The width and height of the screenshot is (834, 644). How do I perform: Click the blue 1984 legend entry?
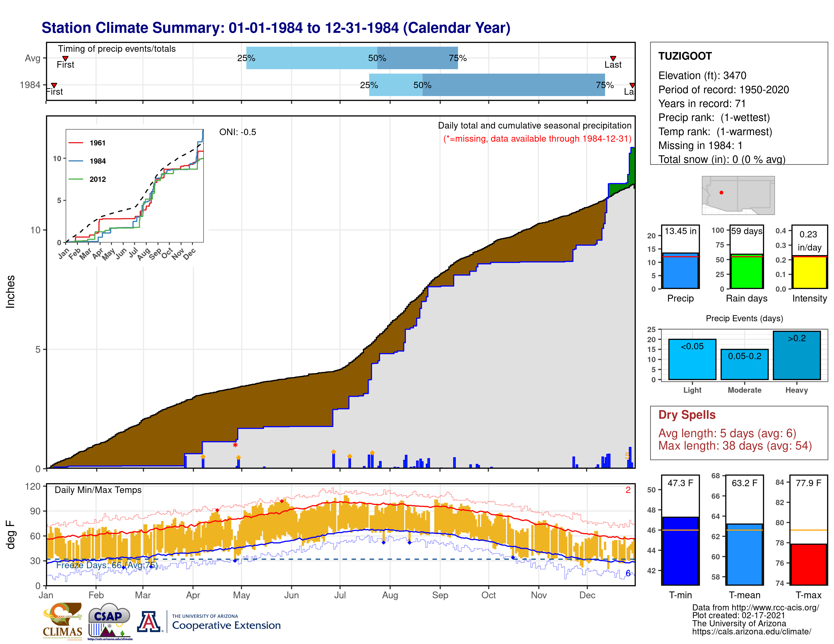click(x=87, y=161)
